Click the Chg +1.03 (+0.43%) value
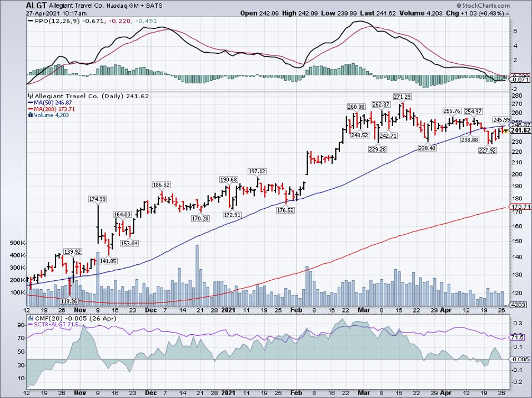532x398 pixels. 475,13
